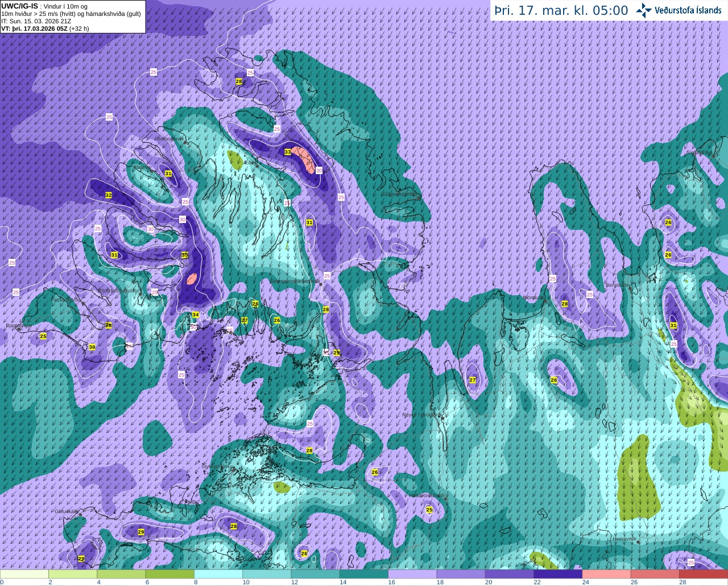Pick the light lavender 16–18 m/s swatch
Image resolution: width=728 pixels, height=586 pixels.
click(412, 574)
